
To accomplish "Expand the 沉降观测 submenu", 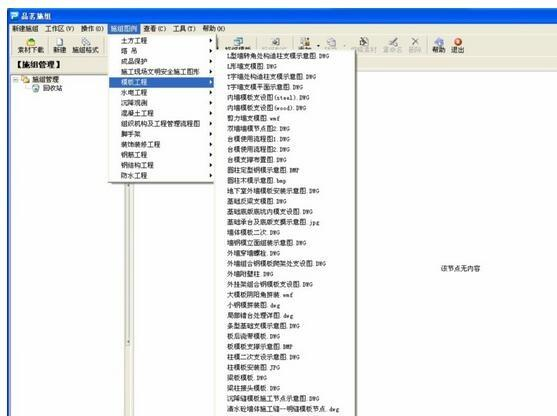I will pyautogui.click(x=161, y=103).
